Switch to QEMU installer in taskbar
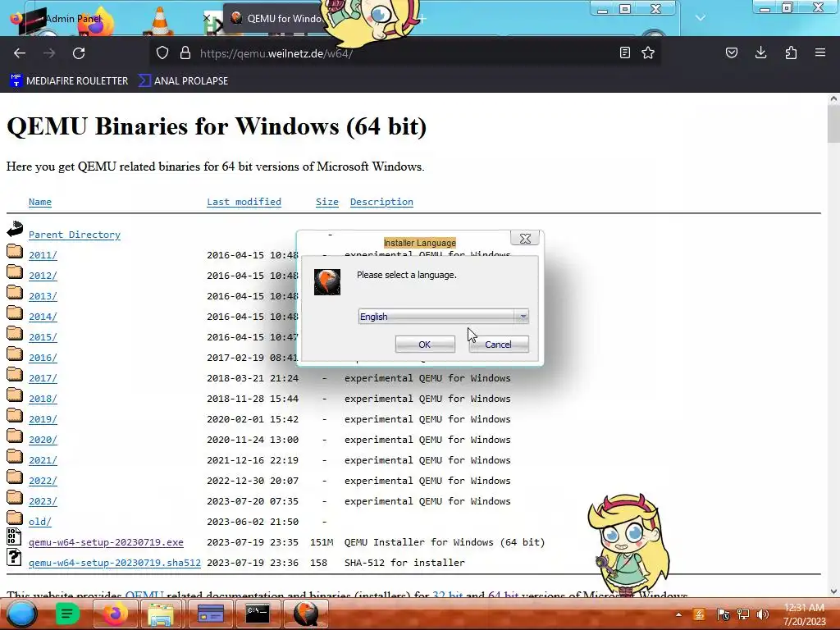Image resolution: width=840 pixels, height=630 pixels. pos(305,614)
